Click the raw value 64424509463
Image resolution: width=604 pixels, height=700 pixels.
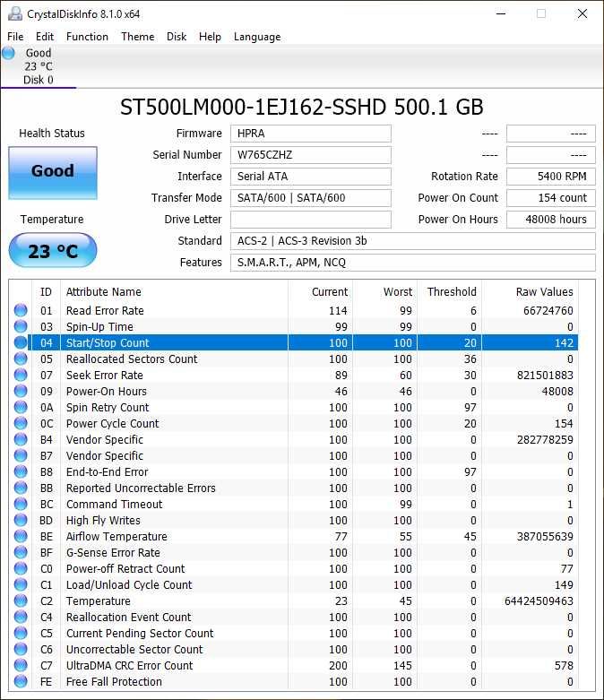(539, 601)
